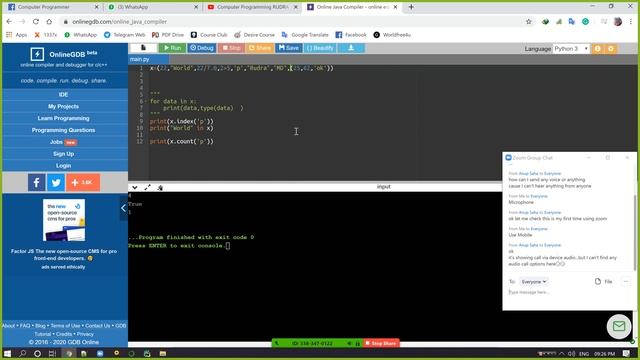Expand the console to full screen
640x360 pixels.
click(147, 187)
